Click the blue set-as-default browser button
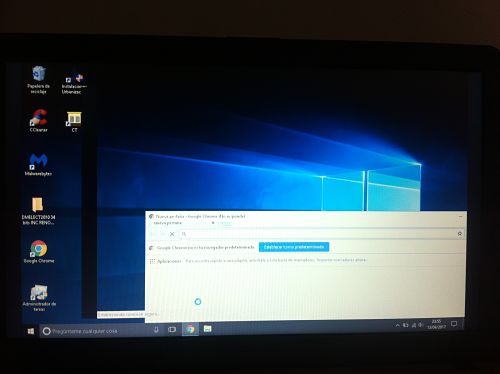 pyautogui.click(x=294, y=247)
